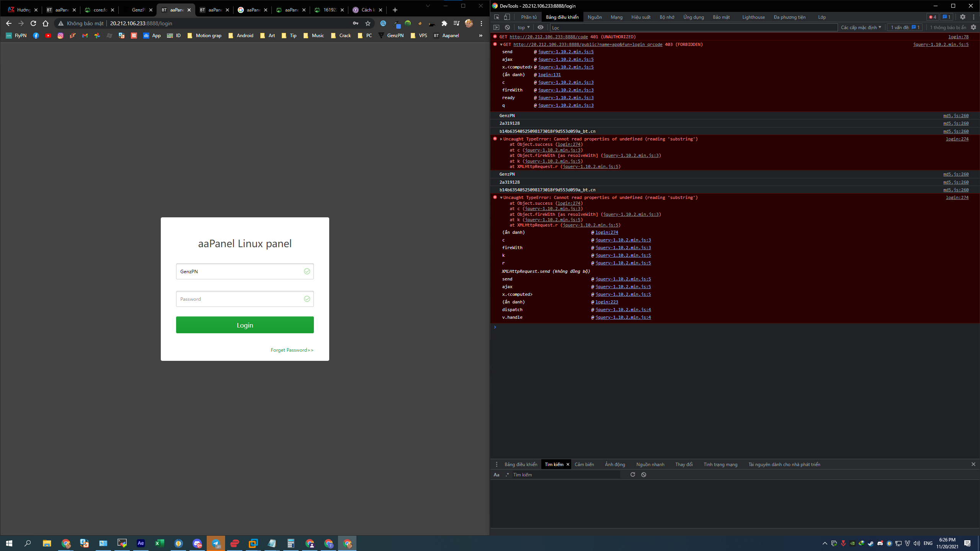Open the DevTools settings gear
The height and width of the screenshot is (551, 980).
tap(962, 17)
